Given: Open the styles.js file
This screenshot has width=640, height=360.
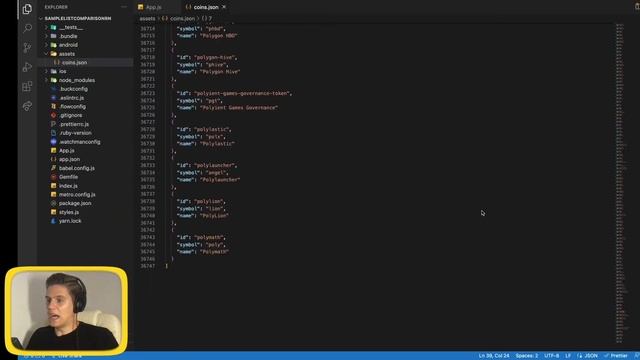Looking at the screenshot, I should click(x=69, y=212).
